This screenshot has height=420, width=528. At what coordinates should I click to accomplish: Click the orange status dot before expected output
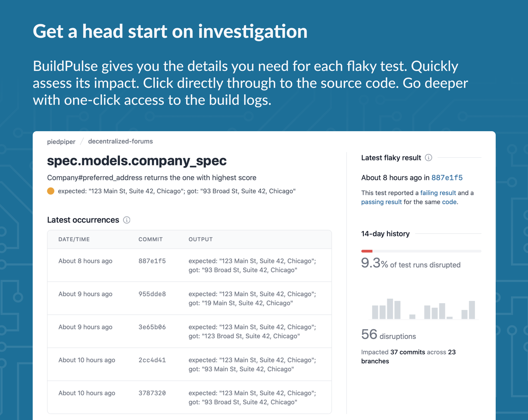tap(51, 191)
